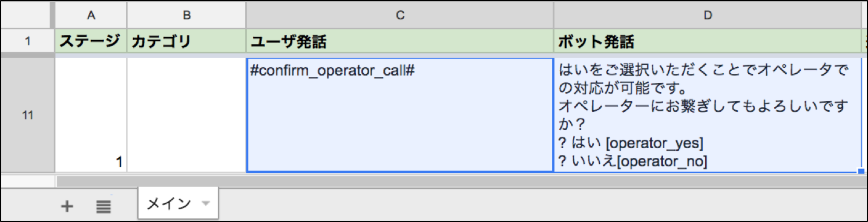Select row 11 header
Viewport: 868px width, 222px height.
[27, 115]
